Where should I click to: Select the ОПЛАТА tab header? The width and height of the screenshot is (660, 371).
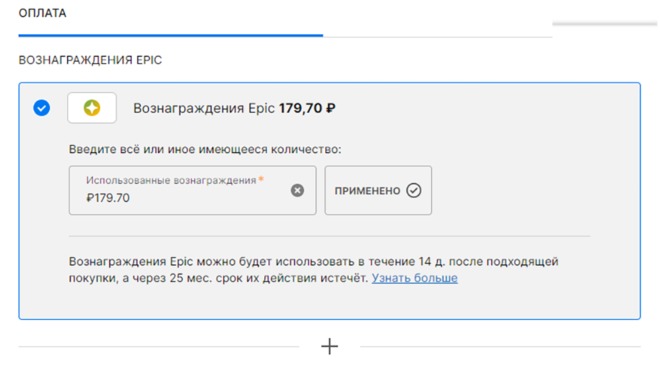(x=43, y=13)
